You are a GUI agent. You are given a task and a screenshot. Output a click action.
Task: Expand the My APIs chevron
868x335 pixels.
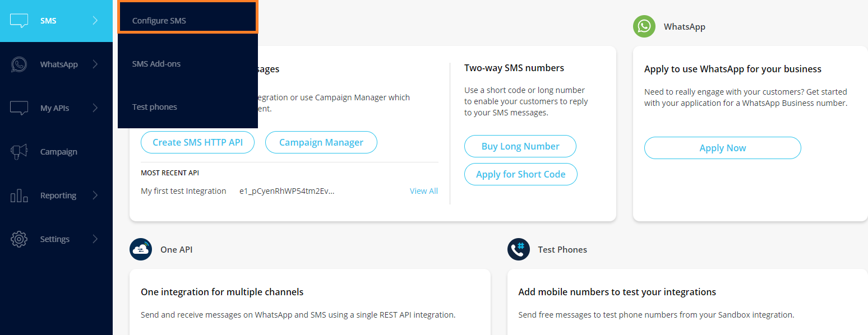click(95, 108)
